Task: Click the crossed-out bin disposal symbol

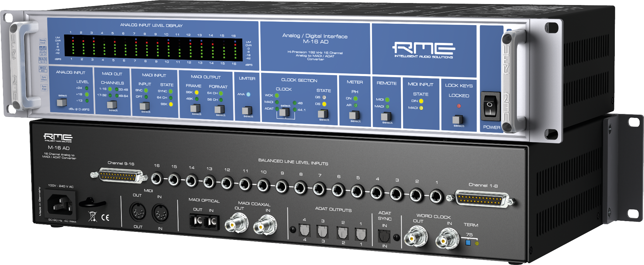Action: point(93,216)
